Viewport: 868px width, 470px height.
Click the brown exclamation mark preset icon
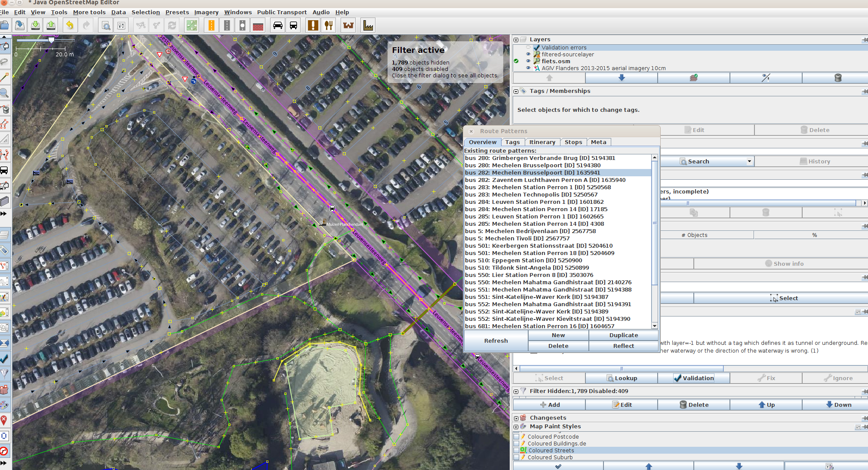[x=313, y=25]
